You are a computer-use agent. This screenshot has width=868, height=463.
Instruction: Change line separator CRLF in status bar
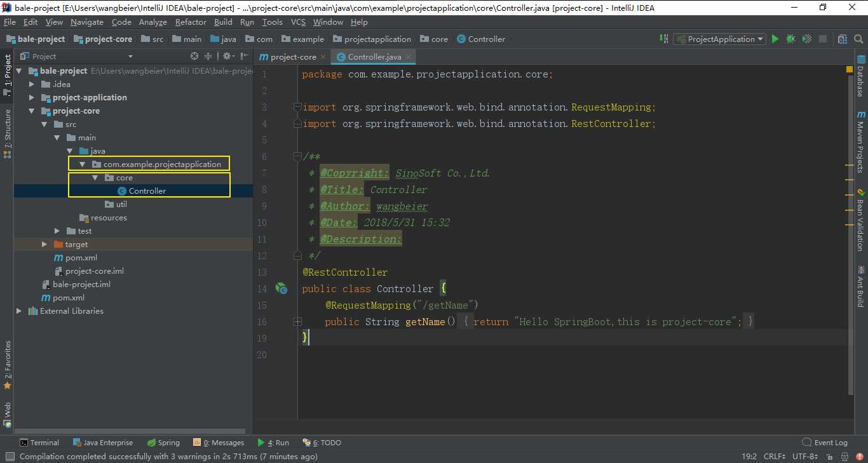pyautogui.click(x=774, y=457)
